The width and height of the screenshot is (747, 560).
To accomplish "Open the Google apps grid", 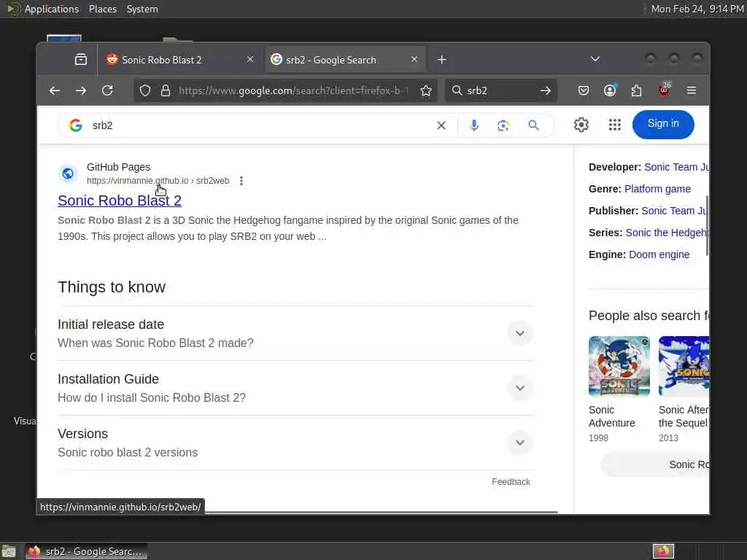I will 614,125.
